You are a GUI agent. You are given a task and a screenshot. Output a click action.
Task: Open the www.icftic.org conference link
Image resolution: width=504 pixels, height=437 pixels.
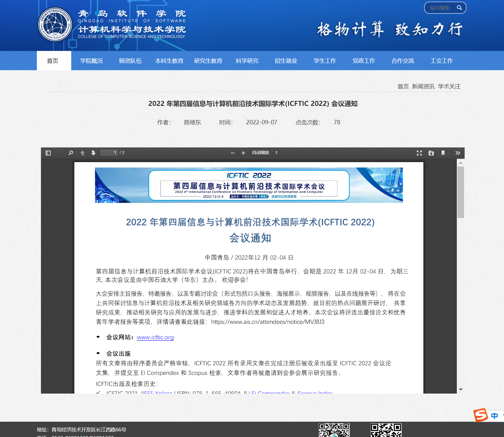click(x=155, y=337)
